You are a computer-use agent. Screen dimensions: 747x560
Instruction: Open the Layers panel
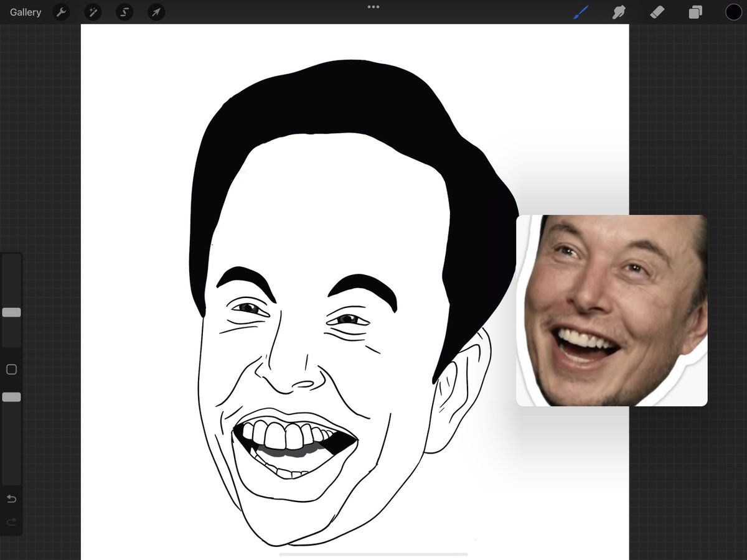tap(695, 12)
